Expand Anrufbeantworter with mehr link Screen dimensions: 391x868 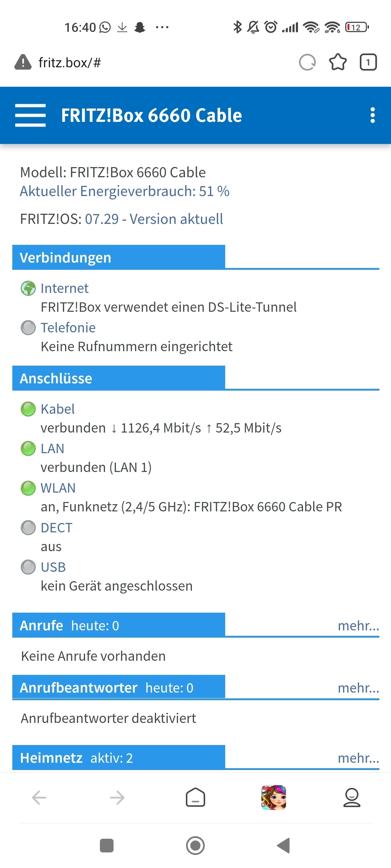(x=358, y=688)
